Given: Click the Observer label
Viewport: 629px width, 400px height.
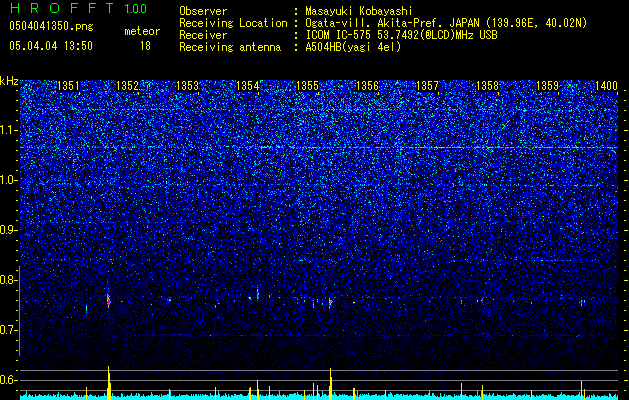Looking at the screenshot, I should point(203,11).
